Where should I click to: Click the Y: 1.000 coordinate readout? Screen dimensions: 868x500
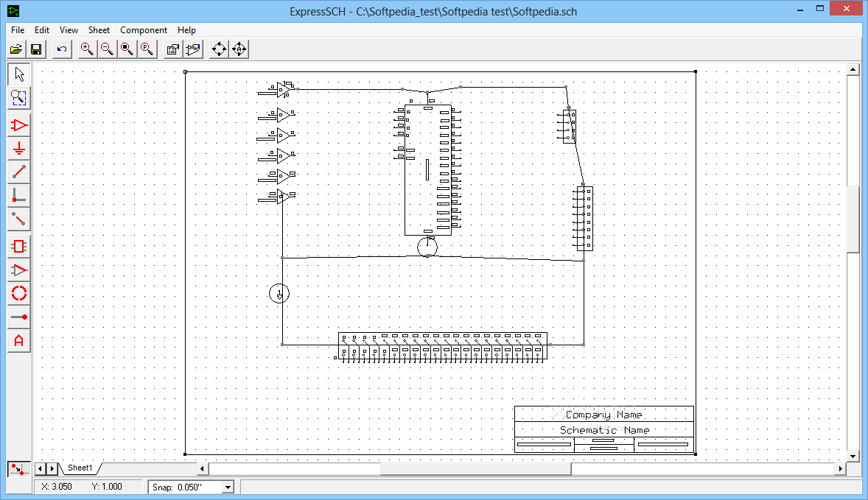[x=107, y=487]
